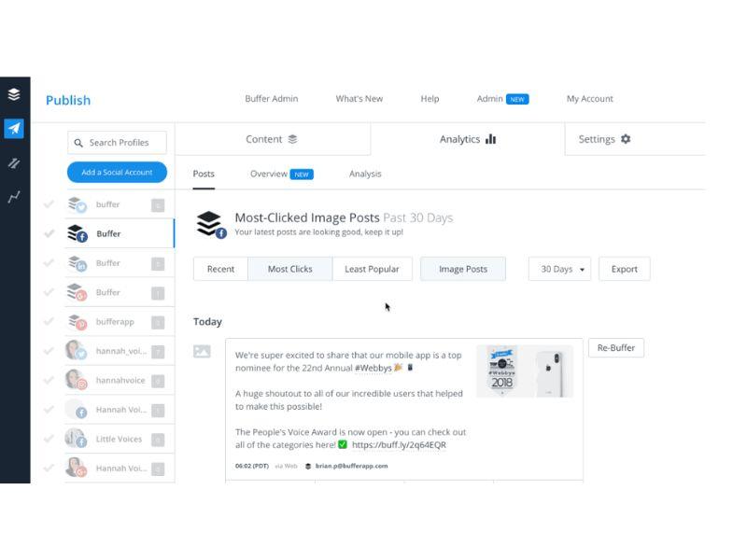747x560 pixels.
Task: Toggle the checkmark beside the Hannah Voi Facebook profile
Action: click(x=49, y=410)
